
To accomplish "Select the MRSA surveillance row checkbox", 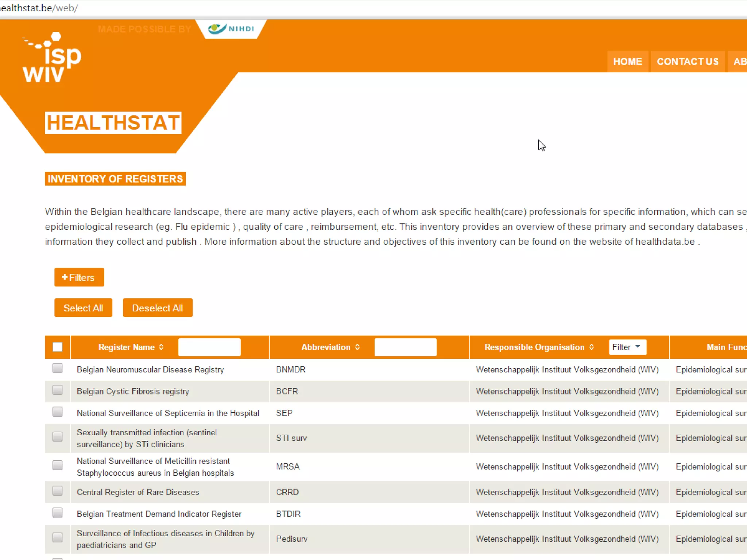I will (58, 465).
